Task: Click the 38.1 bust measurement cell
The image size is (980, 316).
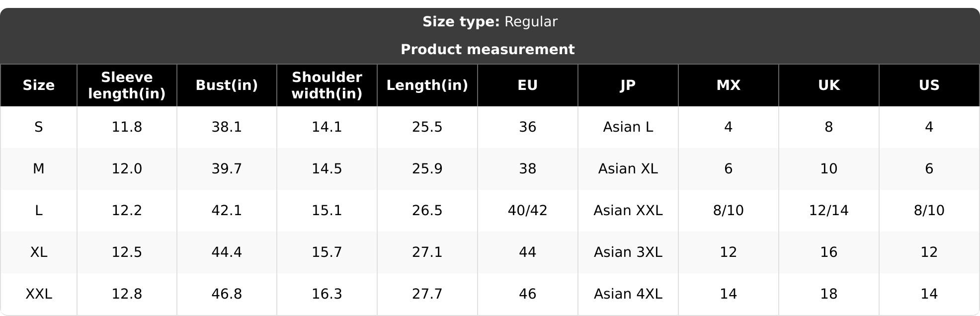Action: 227,127
